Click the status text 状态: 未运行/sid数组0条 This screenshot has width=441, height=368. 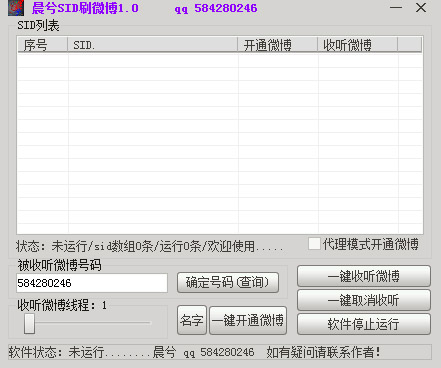[x=85, y=247]
